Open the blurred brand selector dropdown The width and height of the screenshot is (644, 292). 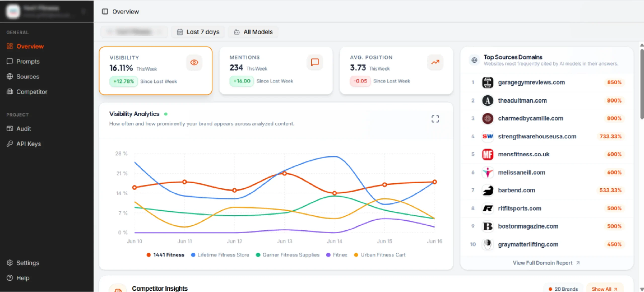pyautogui.click(x=134, y=32)
